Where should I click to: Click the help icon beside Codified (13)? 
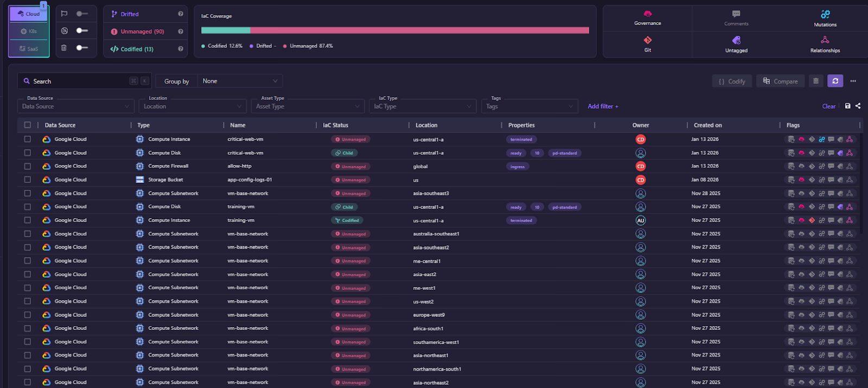pyautogui.click(x=181, y=49)
